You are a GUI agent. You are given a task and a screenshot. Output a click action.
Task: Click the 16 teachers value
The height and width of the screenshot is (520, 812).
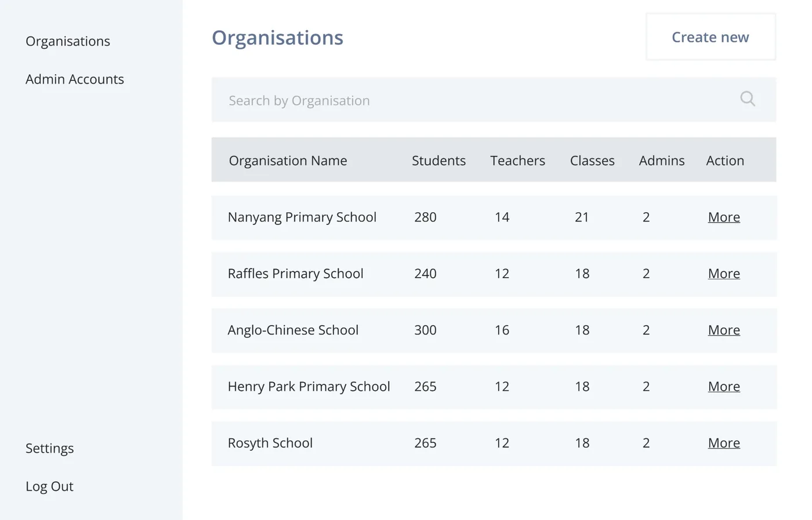click(502, 330)
